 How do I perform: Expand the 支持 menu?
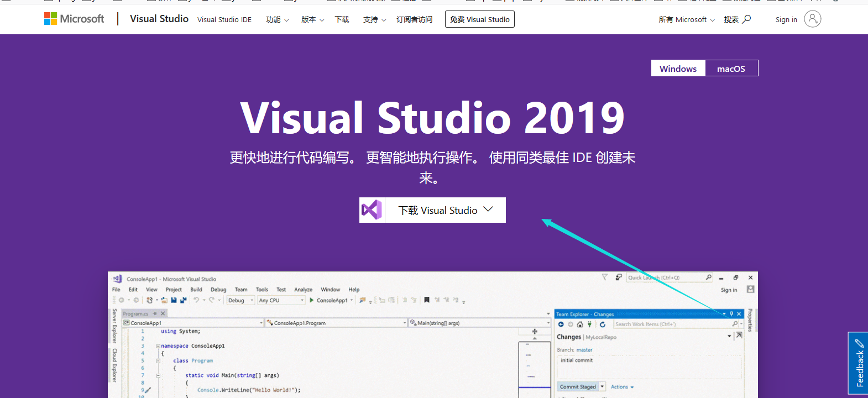[374, 19]
